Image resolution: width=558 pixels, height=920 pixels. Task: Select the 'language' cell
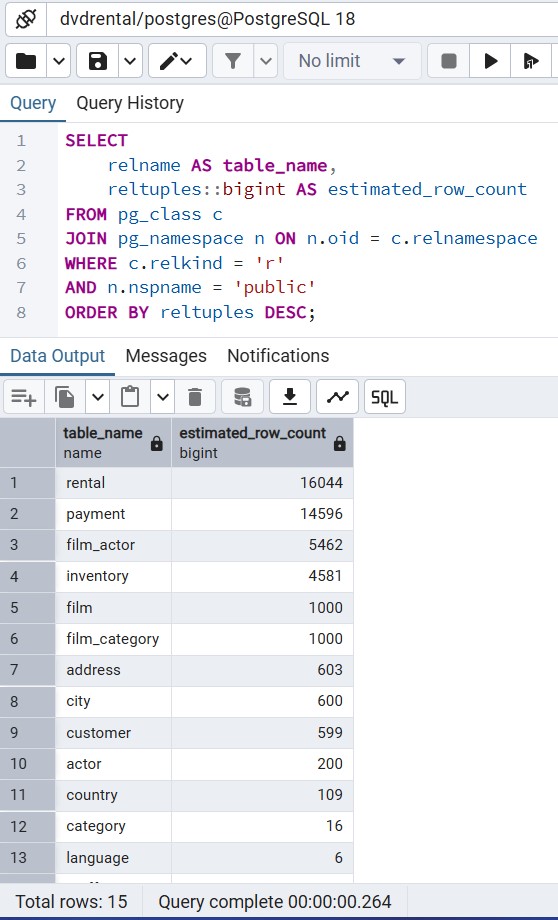coord(113,858)
